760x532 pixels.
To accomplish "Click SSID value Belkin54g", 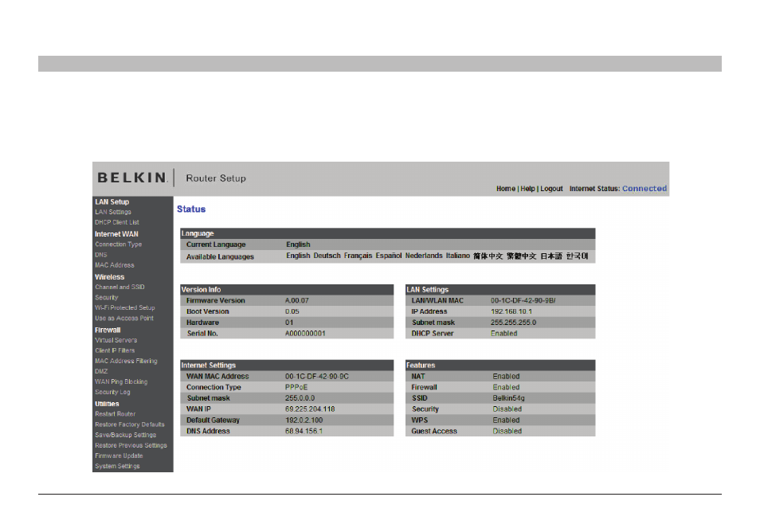I will pos(508,398).
